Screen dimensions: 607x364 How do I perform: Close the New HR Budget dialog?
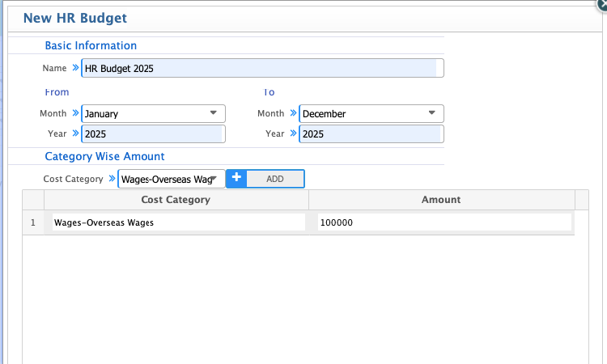click(x=602, y=4)
